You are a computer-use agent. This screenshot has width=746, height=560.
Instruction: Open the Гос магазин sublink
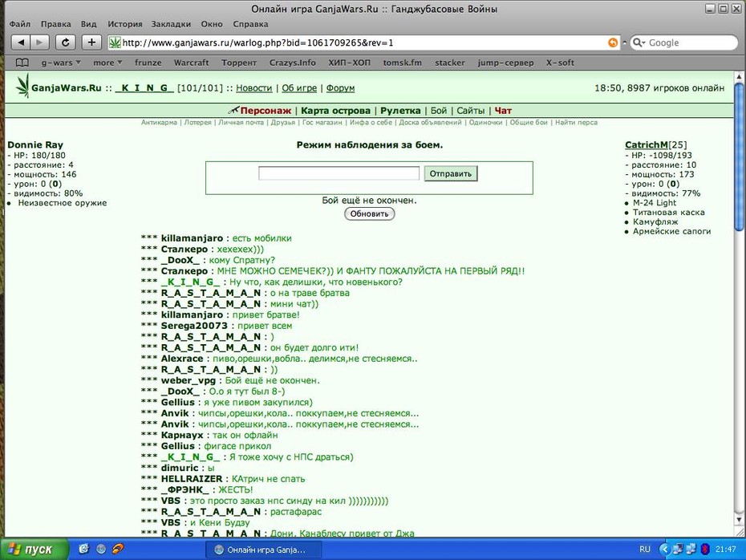click(x=322, y=123)
